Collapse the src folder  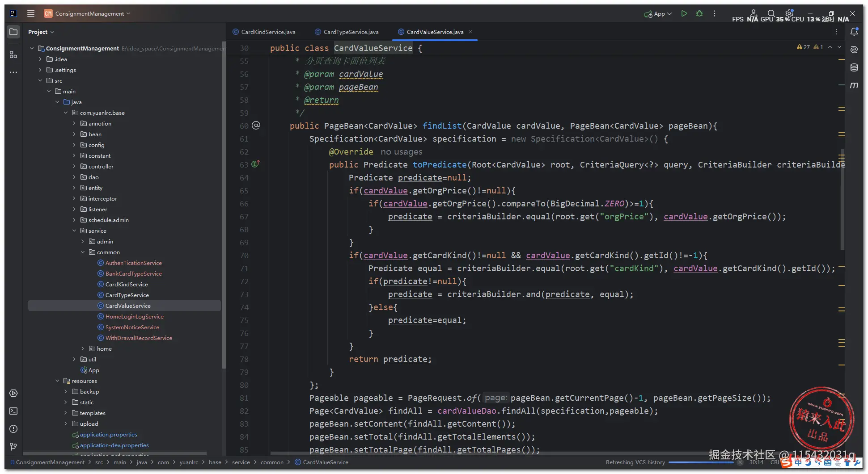(40, 80)
